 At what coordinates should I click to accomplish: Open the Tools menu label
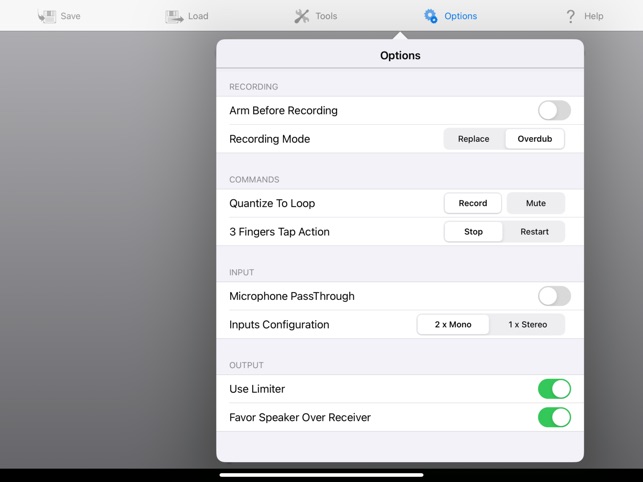[x=326, y=16]
